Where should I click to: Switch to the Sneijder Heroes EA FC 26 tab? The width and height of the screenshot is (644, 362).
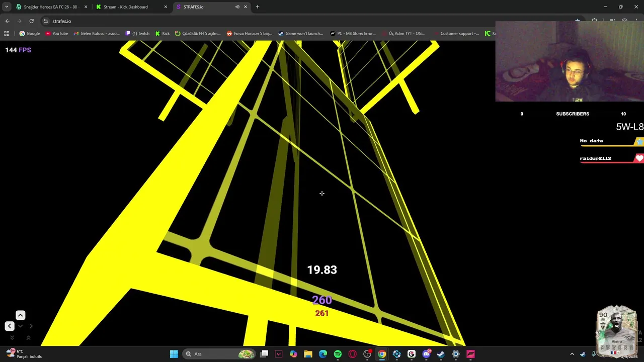[x=50, y=7]
